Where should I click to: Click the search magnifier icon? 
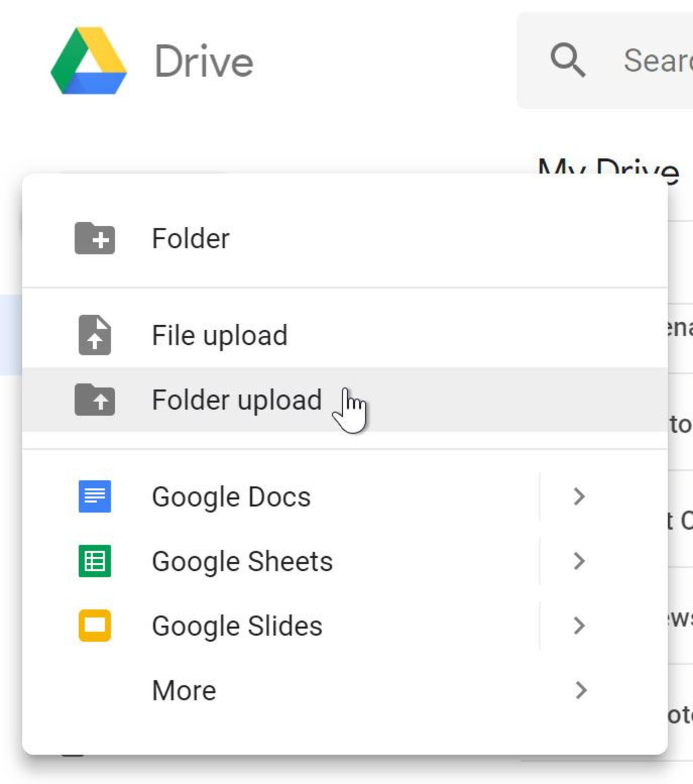(568, 60)
